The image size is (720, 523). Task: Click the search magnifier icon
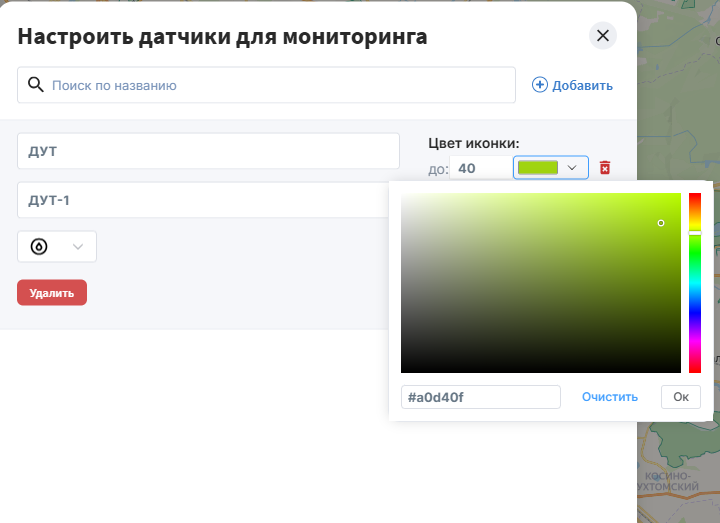35,84
